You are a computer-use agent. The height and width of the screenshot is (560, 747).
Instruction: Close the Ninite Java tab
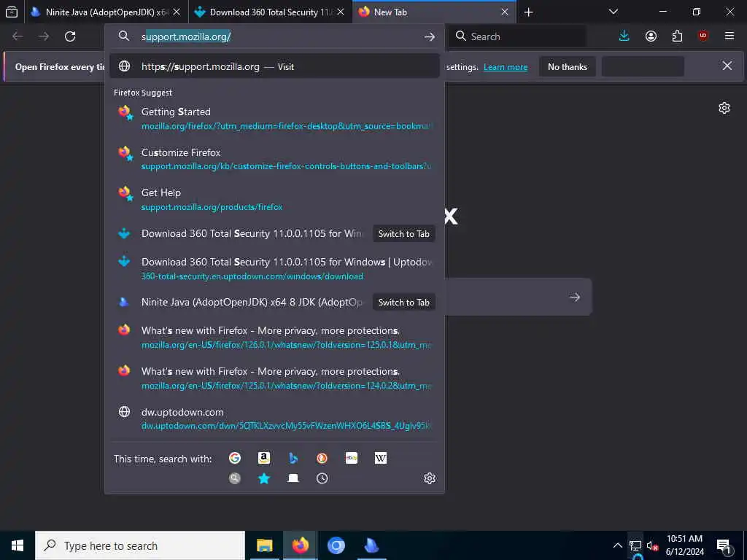[x=177, y=12]
